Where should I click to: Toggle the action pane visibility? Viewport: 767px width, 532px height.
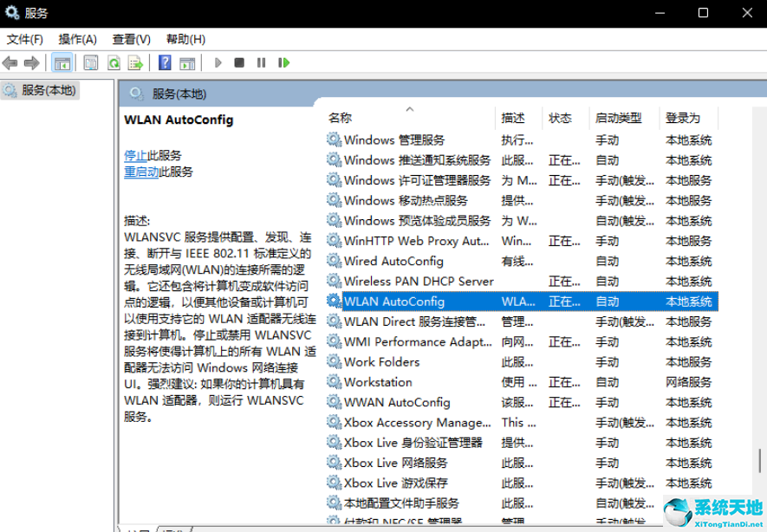(187, 62)
